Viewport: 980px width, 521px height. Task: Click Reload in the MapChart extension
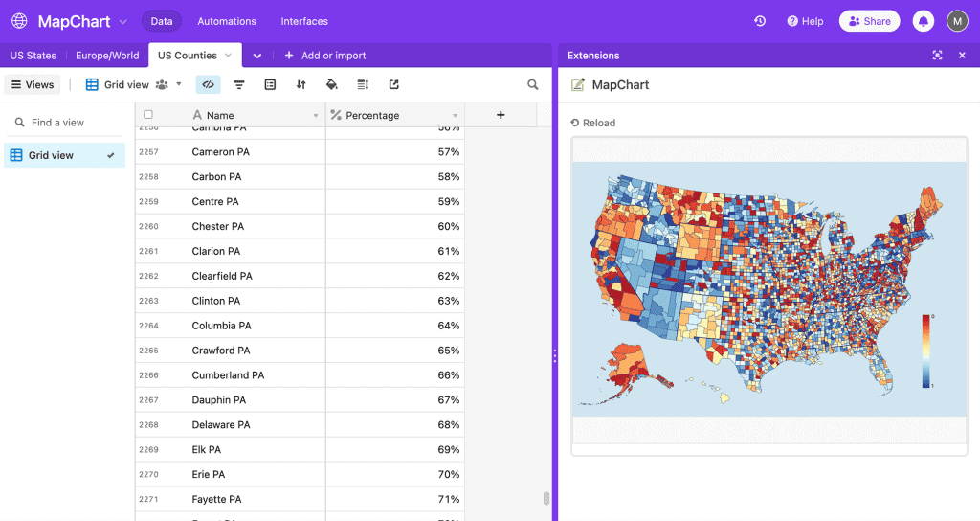coord(593,123)
